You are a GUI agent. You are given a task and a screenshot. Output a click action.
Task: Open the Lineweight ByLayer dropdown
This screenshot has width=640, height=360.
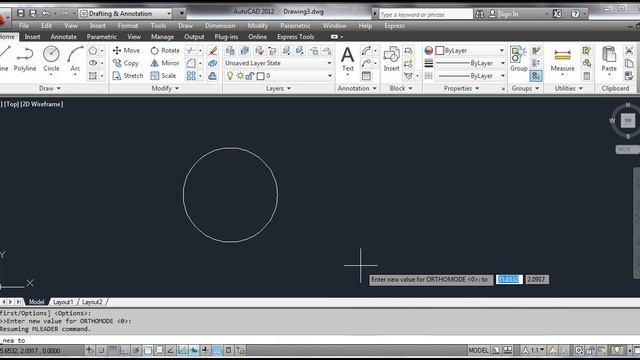(470, 63)
